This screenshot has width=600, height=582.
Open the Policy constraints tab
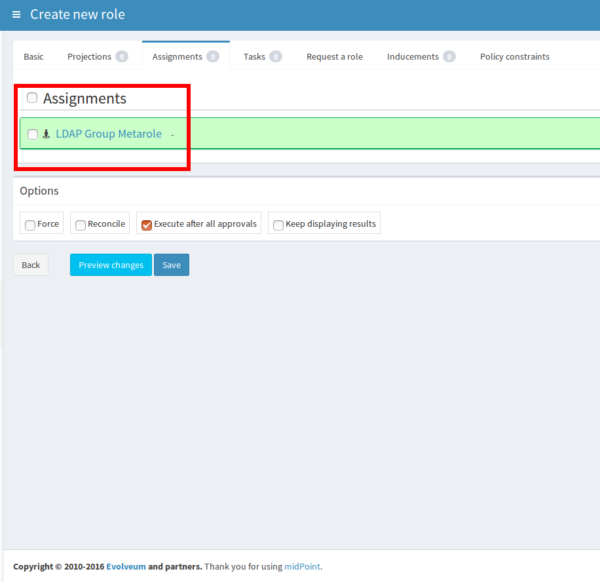coord(515,57)
